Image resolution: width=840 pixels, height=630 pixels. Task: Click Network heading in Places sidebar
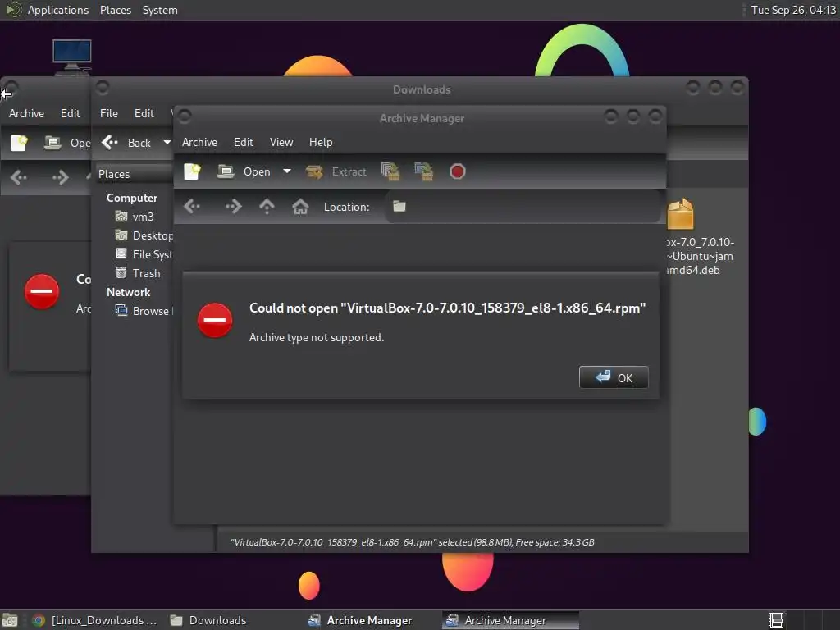pyautogui.click(x=128, y=292)
